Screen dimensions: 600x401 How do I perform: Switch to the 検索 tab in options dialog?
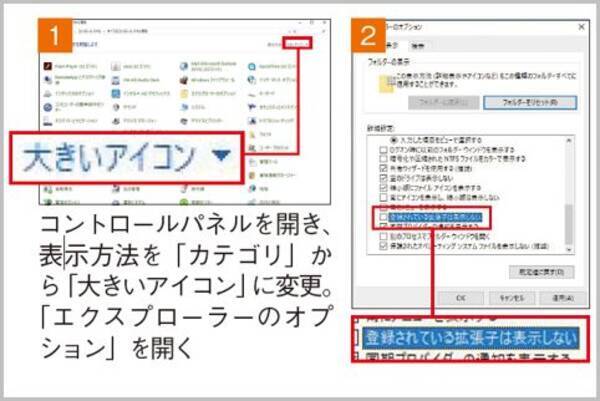point(417,46)
